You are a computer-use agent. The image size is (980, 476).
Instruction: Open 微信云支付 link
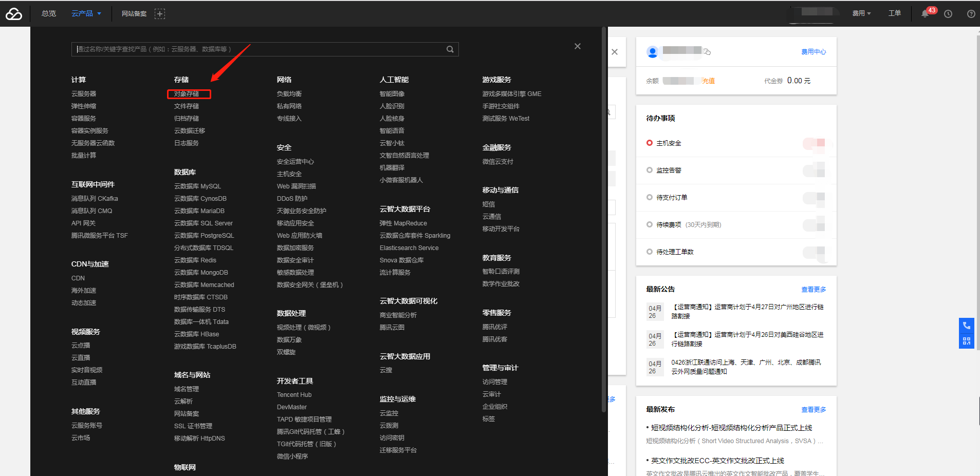[498, 162]
